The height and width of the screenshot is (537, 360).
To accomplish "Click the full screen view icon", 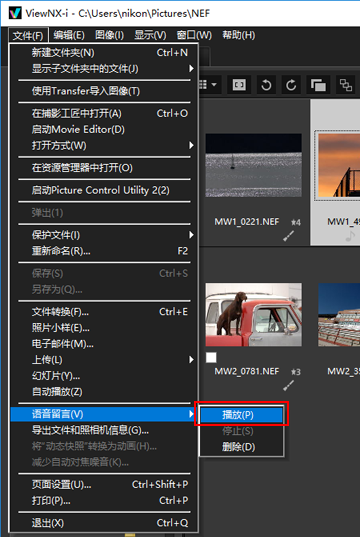I will [x=239, y=85].
